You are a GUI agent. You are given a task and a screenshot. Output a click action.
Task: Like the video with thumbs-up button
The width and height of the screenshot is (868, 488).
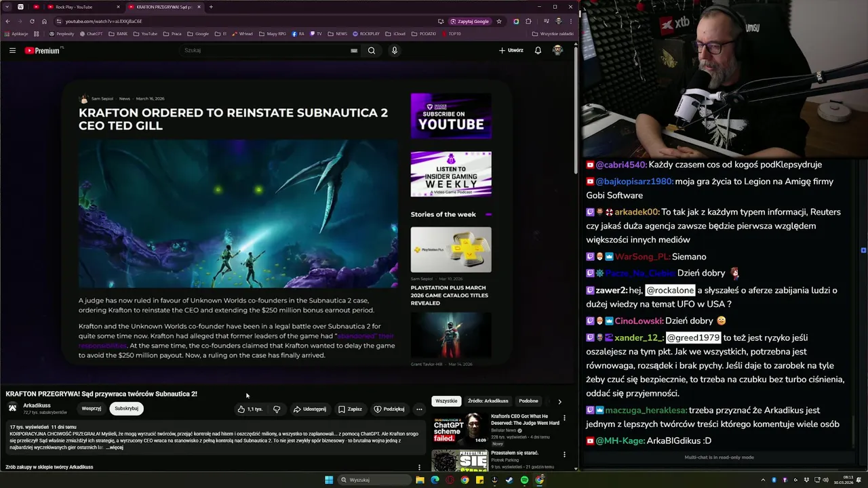pyautogui.click(x=250, y=409)
